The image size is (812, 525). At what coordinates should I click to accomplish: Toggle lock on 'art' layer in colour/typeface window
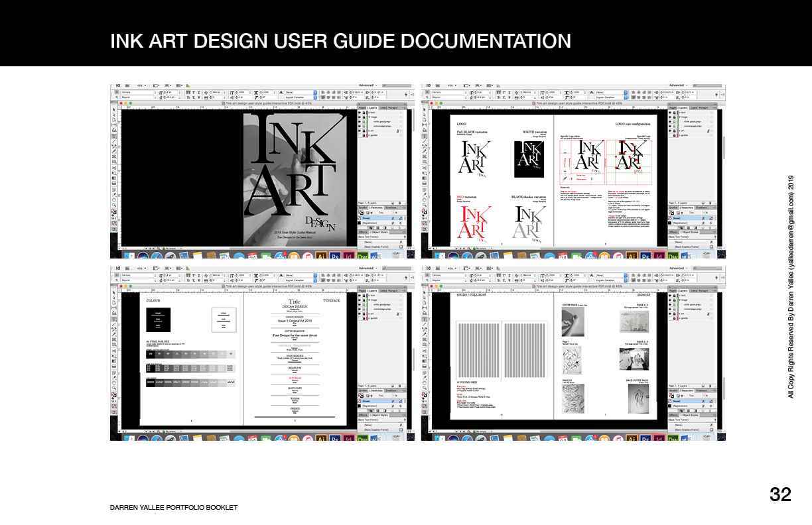[364, 314]
